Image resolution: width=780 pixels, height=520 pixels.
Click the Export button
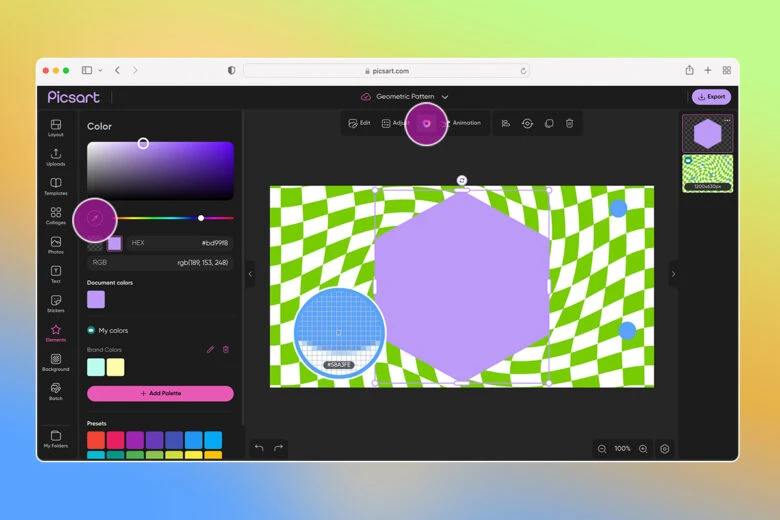(711, 97)
